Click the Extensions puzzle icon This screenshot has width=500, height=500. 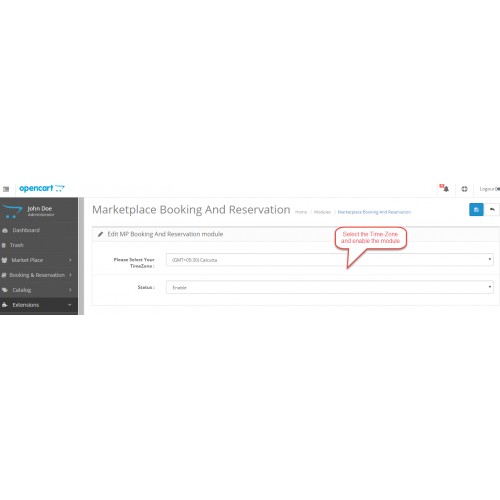coord(5,305)
